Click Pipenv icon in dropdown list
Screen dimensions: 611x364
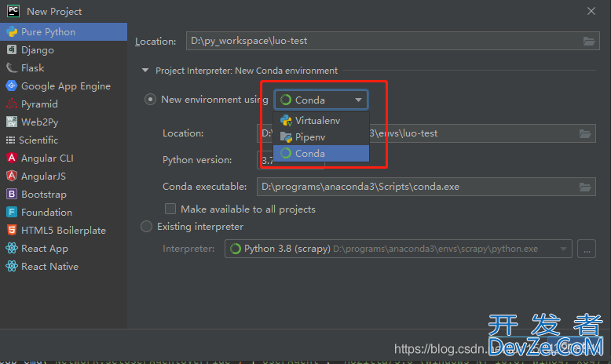[286, 137]
